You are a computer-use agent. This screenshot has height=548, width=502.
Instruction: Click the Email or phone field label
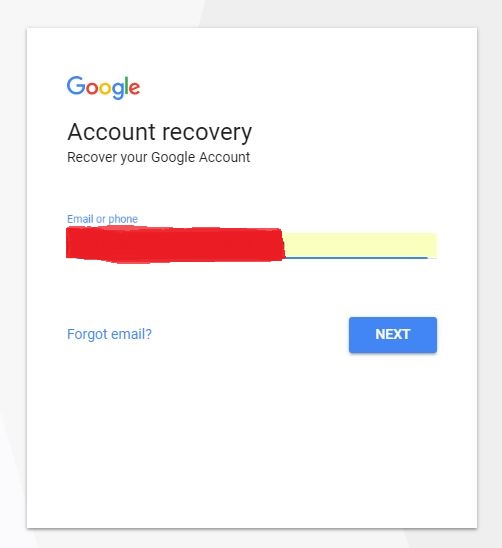[102, 219]
